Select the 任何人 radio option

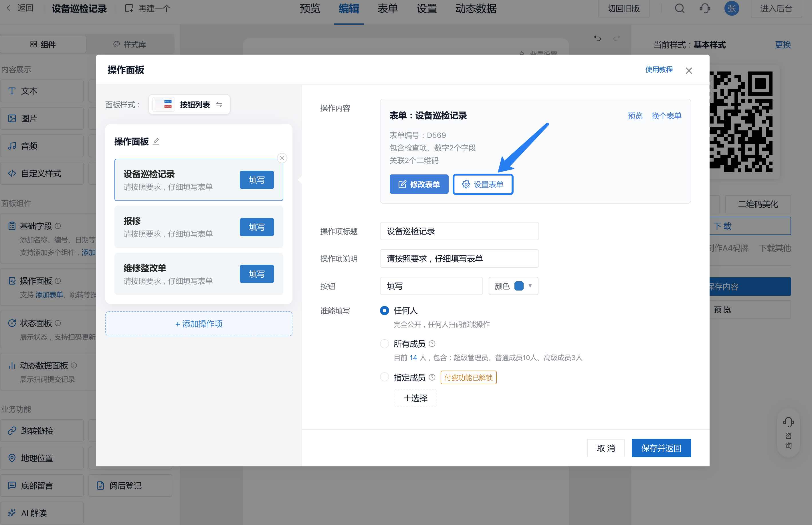point(384,311)
